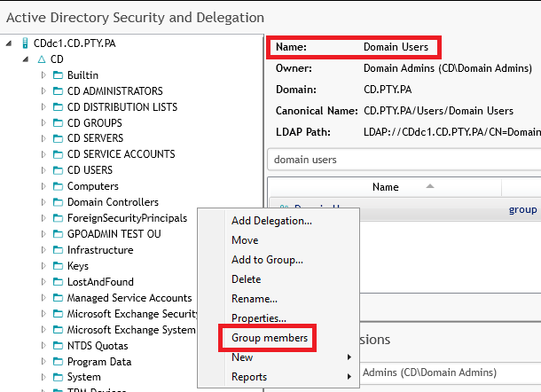Viewport: 541px width, 392px height.
Task: Click the Keys folder icon
Action: tap(58, 266)
